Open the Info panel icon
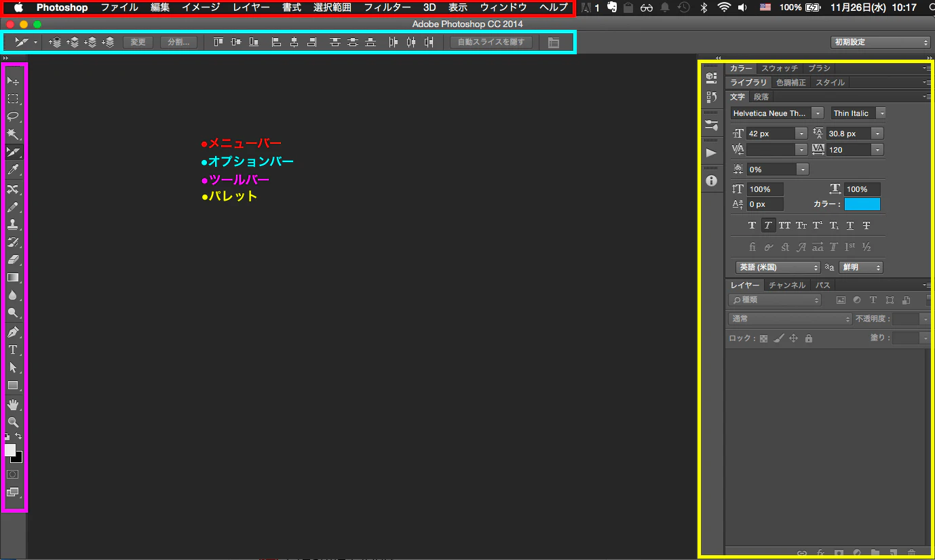This screenshot has height=560, width=935. coord(711,180)
